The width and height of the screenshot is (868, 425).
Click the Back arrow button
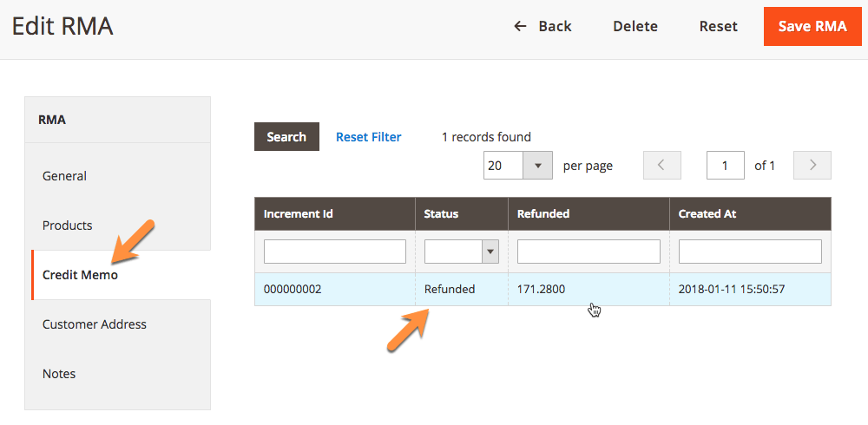click(542, 26)
